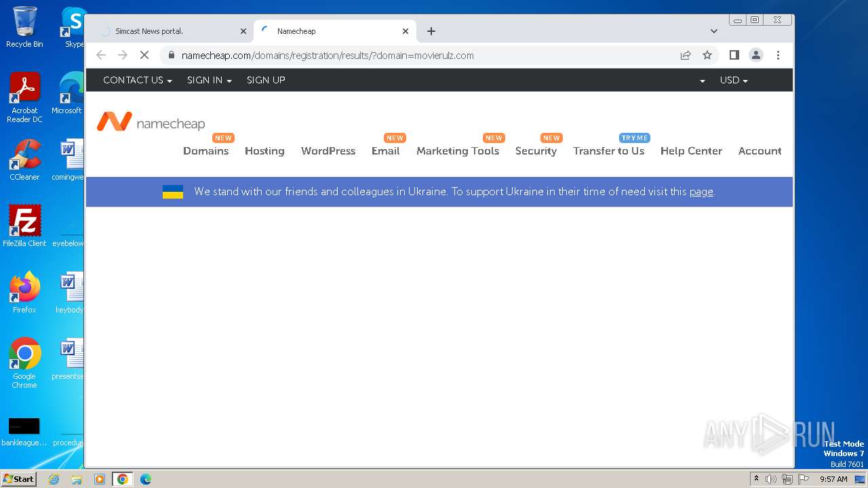
Task: Open the Help Center menu
Action: (x=691, y=150)
